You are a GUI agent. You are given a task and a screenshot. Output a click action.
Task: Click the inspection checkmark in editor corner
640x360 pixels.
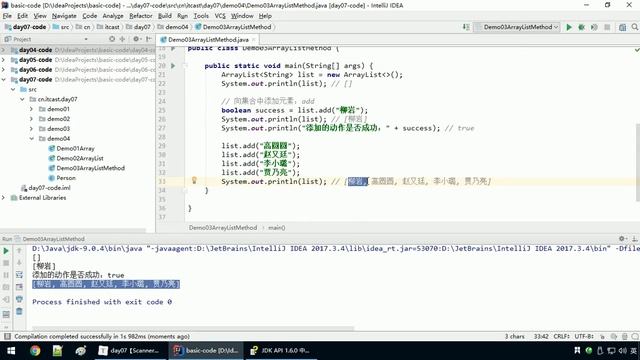pyautogui.click(x=637, y=50)
